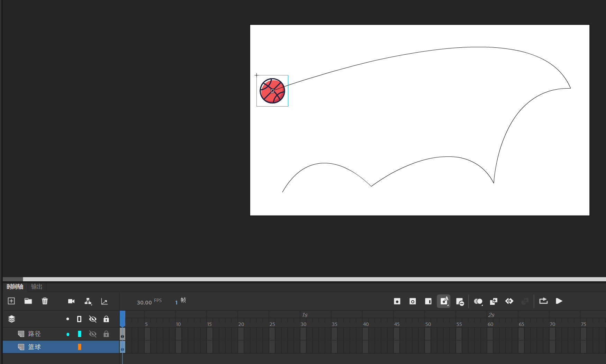Highlight all layers via header dot
Viewport: 606px width, 364px height.
[x=68, y=319]
